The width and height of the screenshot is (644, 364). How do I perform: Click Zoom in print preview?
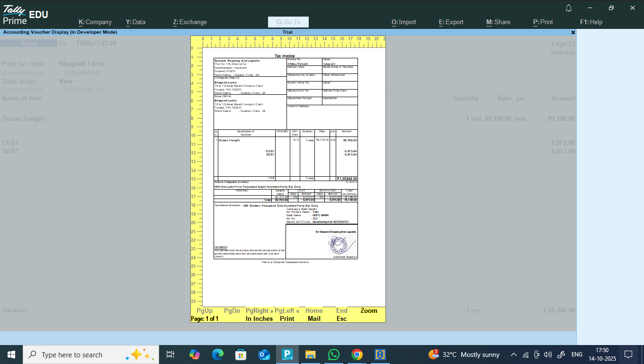(x=369, y=311)
